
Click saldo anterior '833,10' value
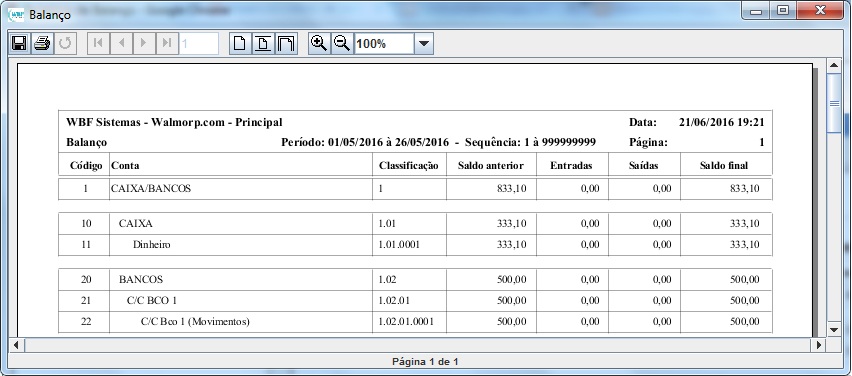pos(512,189)
